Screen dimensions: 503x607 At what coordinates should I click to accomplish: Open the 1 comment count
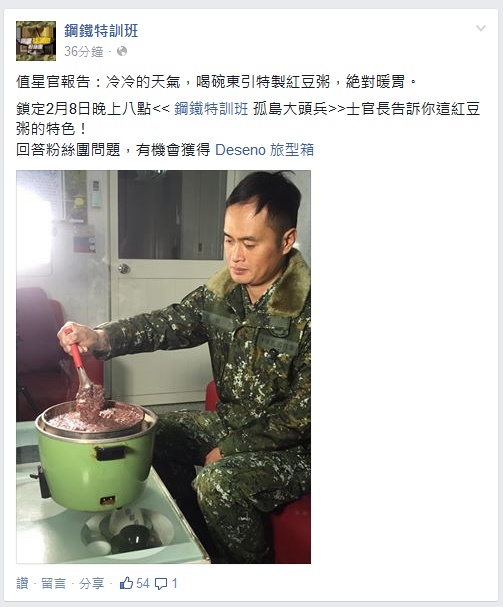[174, 583]
